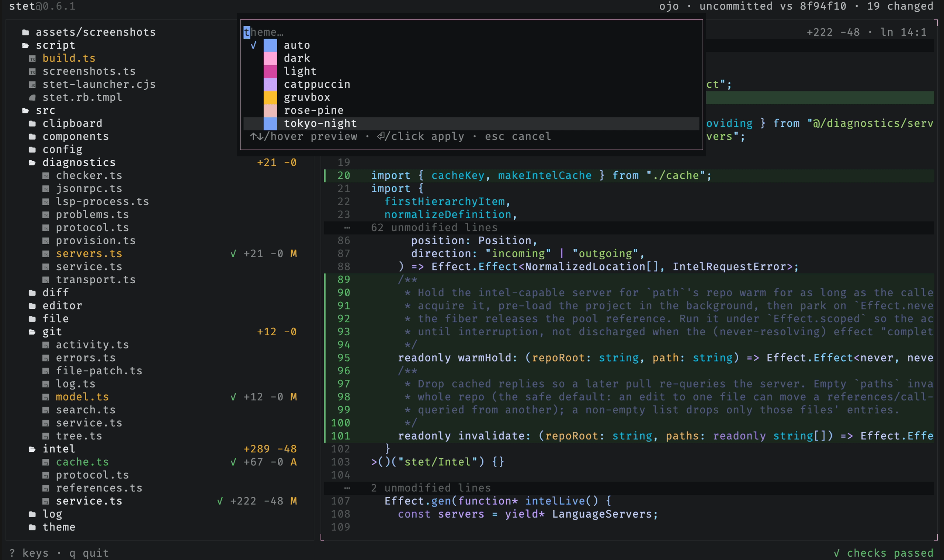Click 'uncommitted vs 8f94f10' in the header
Viewport: 944px width, 560px height.
pyautogui.click(x=773, y=6)
